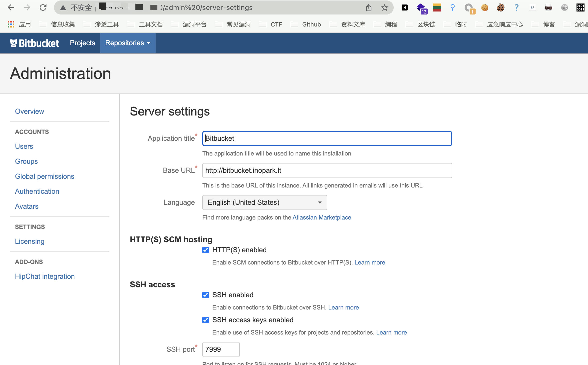This screenshot has height=365, width=588.
Task: Open the 信息收集 bookmark folder
Action: click(57, 24)
